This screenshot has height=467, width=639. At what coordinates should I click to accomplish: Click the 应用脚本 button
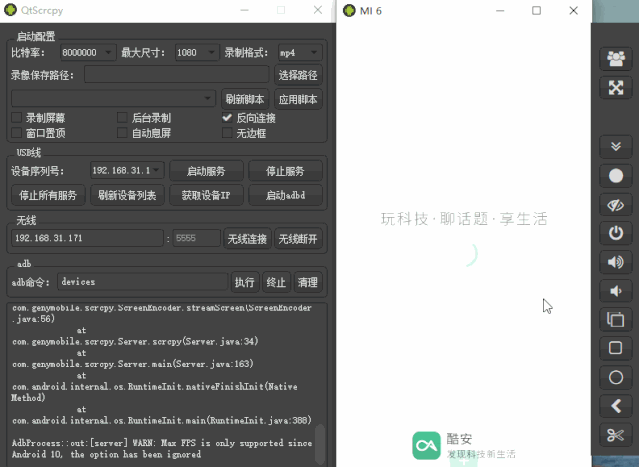pos(298,99)
